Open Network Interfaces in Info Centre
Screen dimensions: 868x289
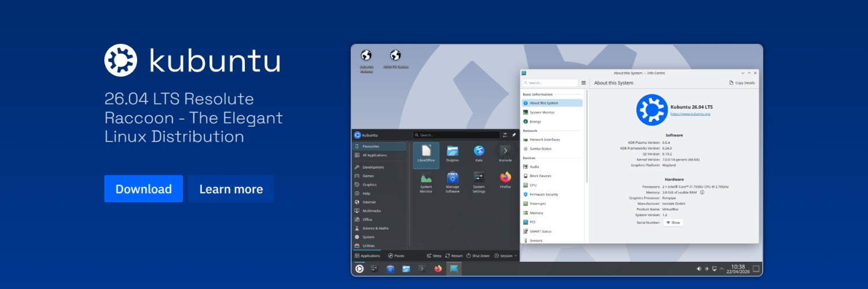(x=552, y=139)
